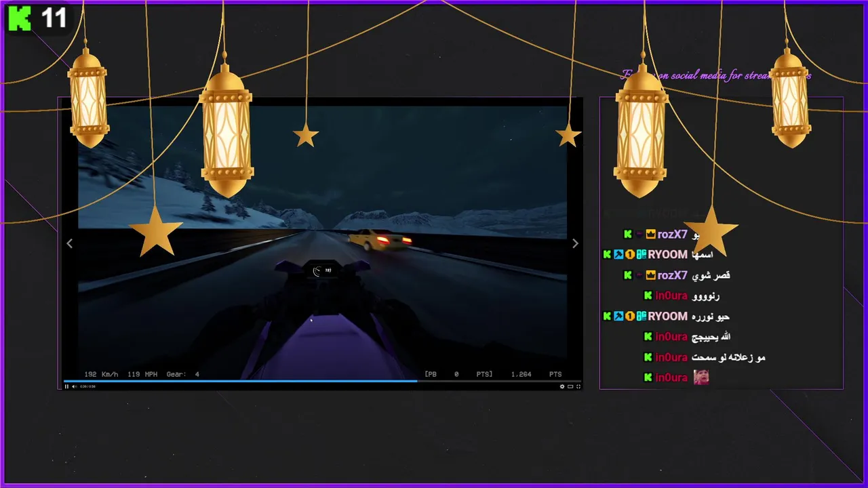868x488 pixels.
Task: Click the Kick badge on the قصر شوي message
Action: coord(628,275)
